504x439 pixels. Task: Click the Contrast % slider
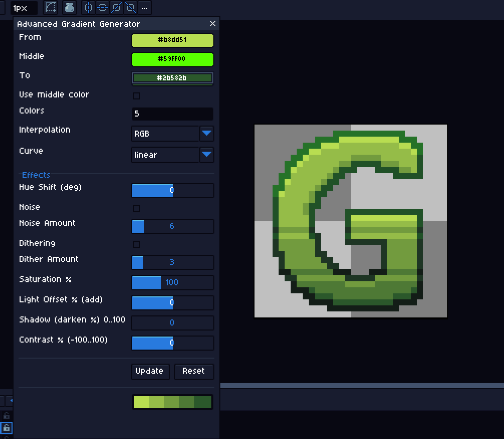[173, 343]
